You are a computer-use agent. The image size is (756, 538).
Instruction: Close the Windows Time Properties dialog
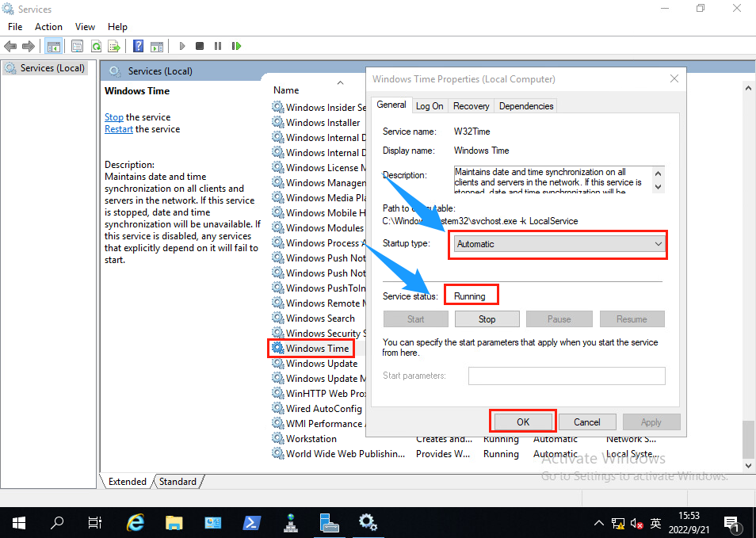pyautogui.click(x=674, y=78)
